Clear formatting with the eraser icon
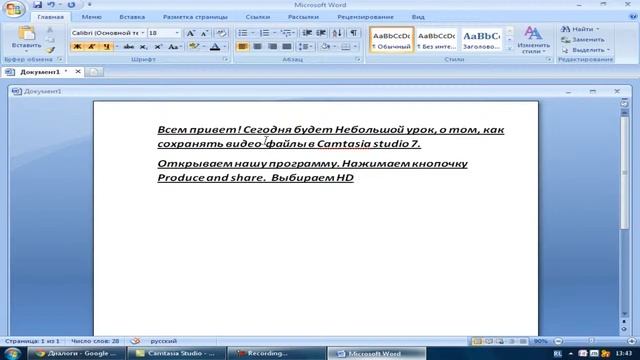 (x=221, y=33)
